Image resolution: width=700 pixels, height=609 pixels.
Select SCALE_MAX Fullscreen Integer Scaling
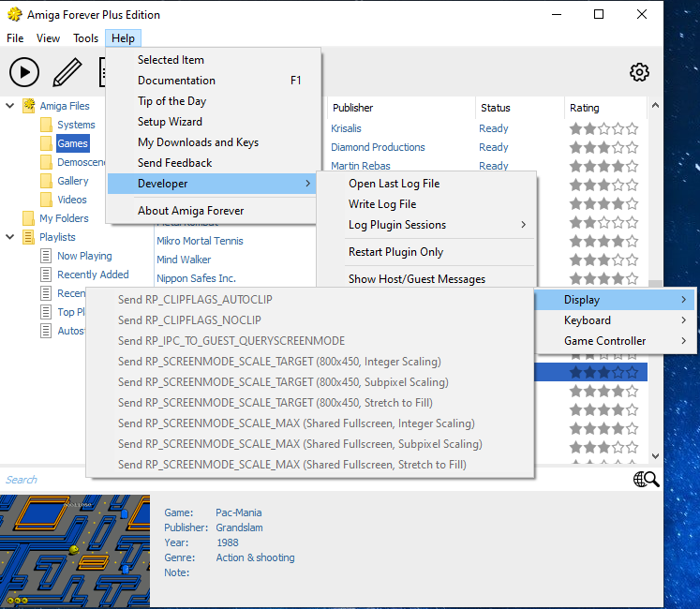pos(310,423)
